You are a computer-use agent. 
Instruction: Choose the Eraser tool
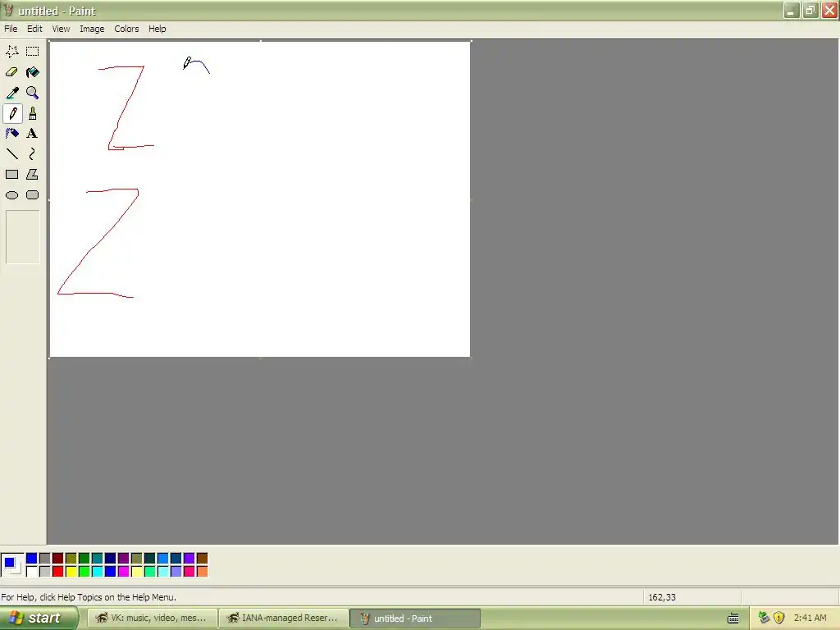[x=11, y=72]
